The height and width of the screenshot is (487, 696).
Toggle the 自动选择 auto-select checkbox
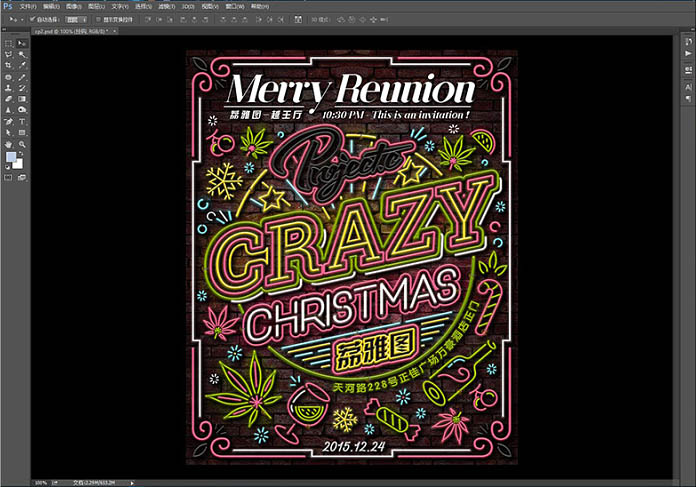[32, 19]
